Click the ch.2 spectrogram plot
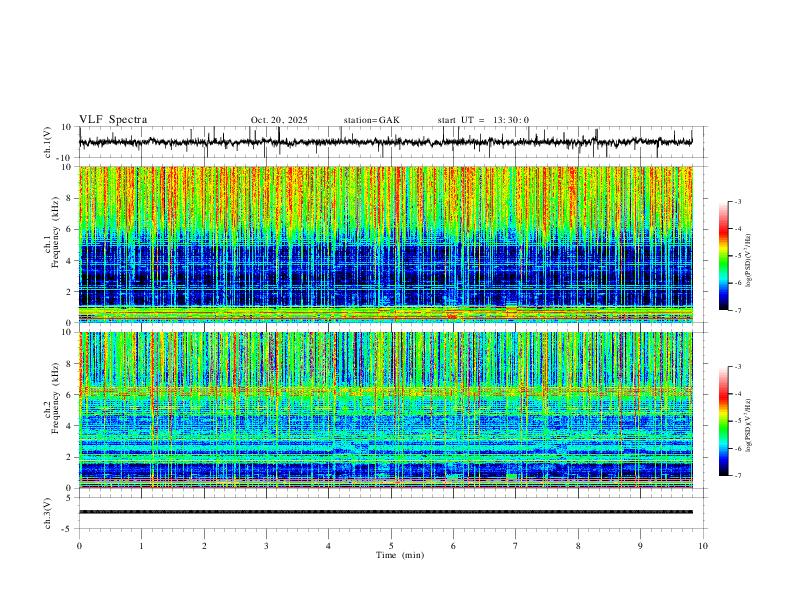The height and width of the screenshot is (612, 792). click(x=386, y=410)
